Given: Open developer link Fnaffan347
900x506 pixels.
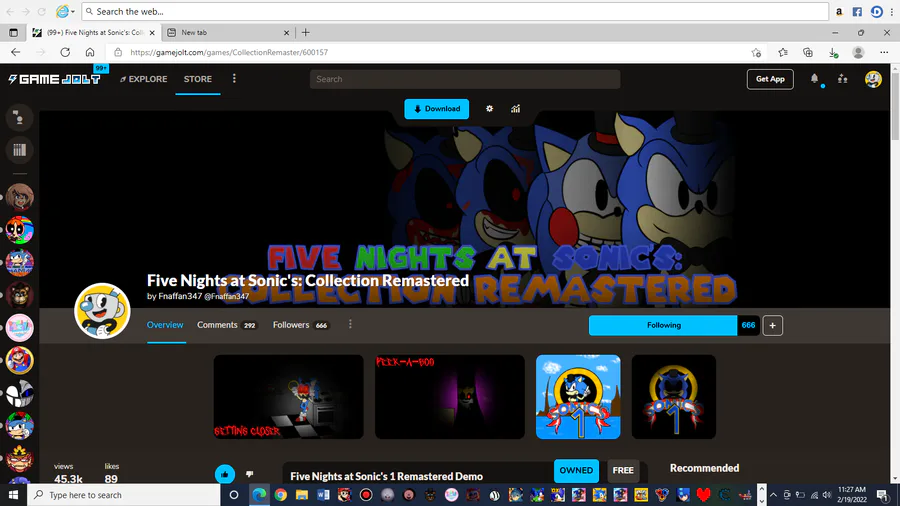Looking at the screenshot, I should click(x=180, y=296).
